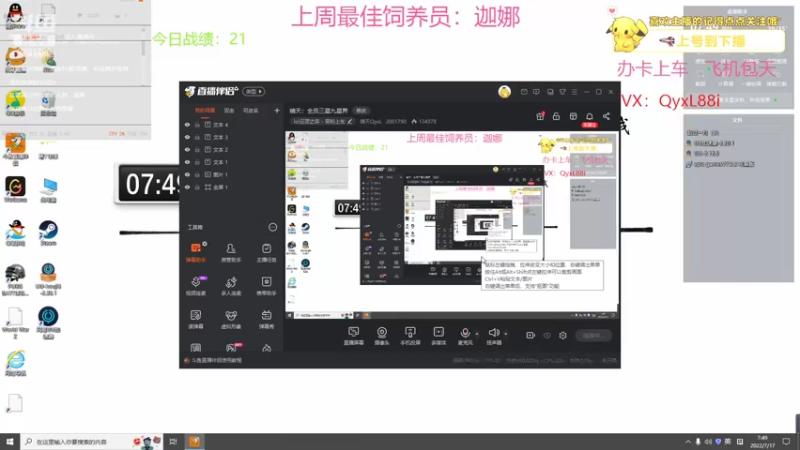This screenshot has width=800, height=450.
Task: Add a 摄像头 camera source
Action: [382, 336]
